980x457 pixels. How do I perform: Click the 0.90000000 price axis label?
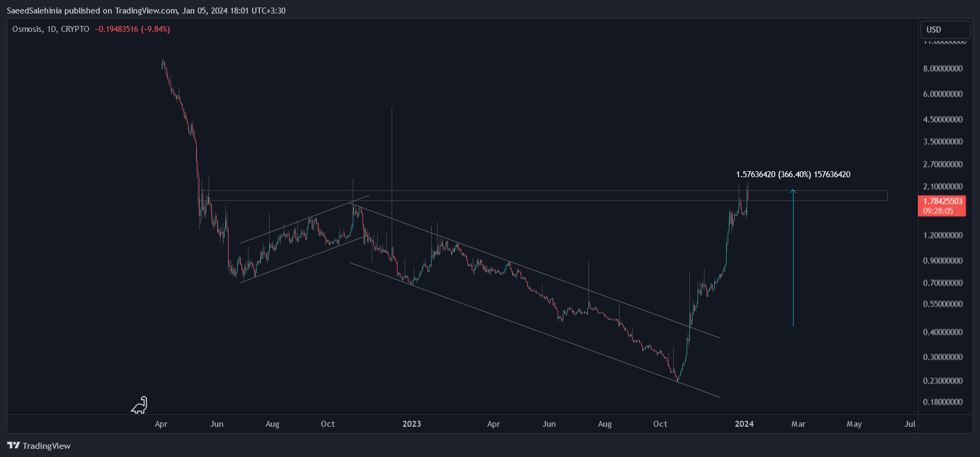click(x=943, y=261)
